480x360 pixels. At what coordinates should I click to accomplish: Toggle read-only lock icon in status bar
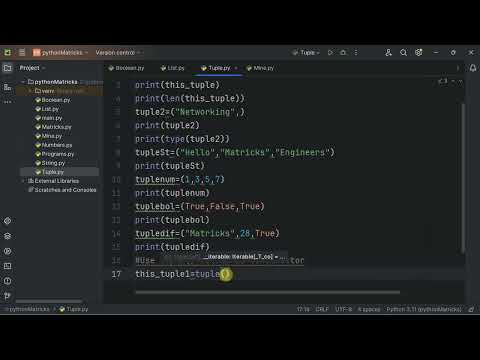point(471,309)
